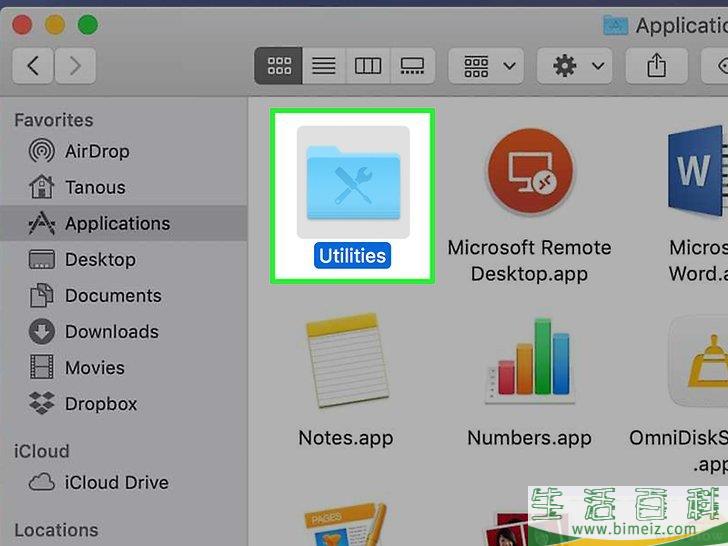Select Dropbox in the sidebar

(100, 403)
